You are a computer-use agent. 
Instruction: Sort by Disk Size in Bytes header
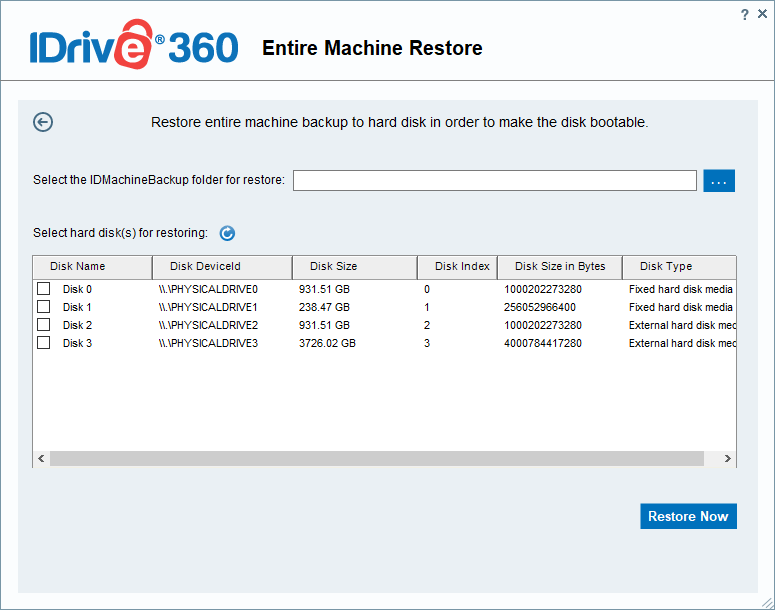pos(559,266)
